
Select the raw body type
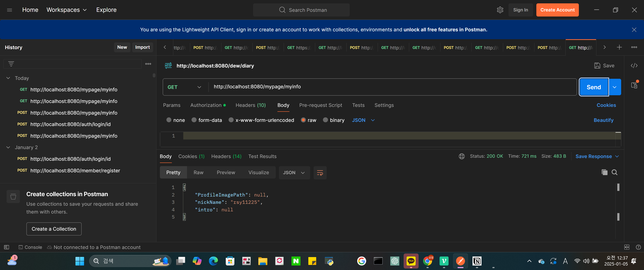click(303, 120)
